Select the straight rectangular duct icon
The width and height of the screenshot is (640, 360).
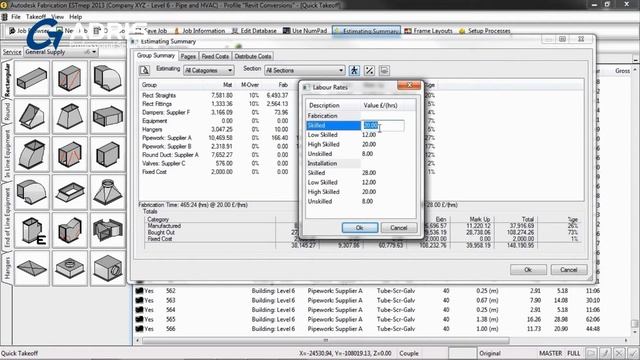[32, 78]
